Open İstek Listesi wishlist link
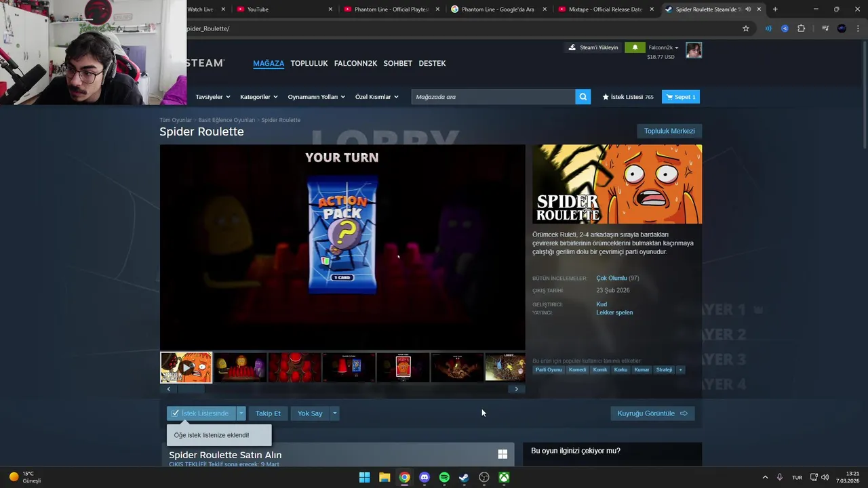The width and height of the screenshot is (868, 488). pos(628,97)
